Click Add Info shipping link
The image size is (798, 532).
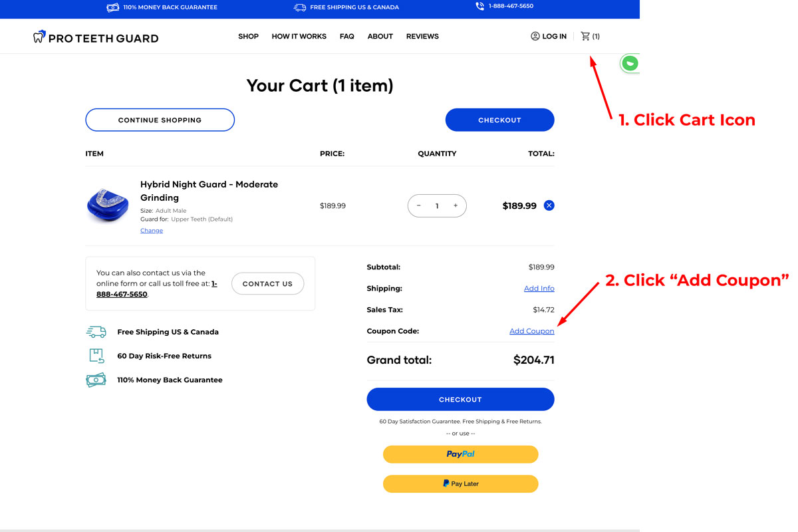[539, 289]
